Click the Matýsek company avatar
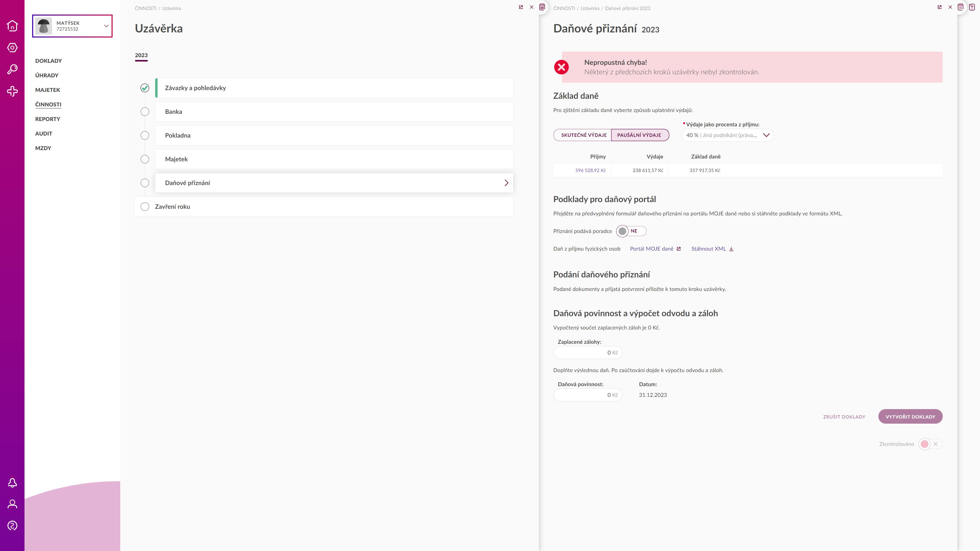This screenshot has width=980, height=551. point(44,26)
